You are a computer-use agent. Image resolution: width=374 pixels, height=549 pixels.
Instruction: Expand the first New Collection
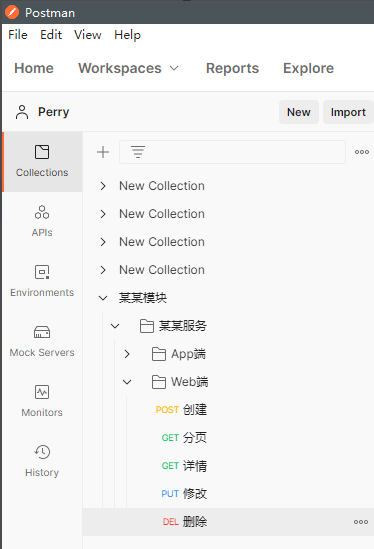pyautogui.click(x=103, y=186)
